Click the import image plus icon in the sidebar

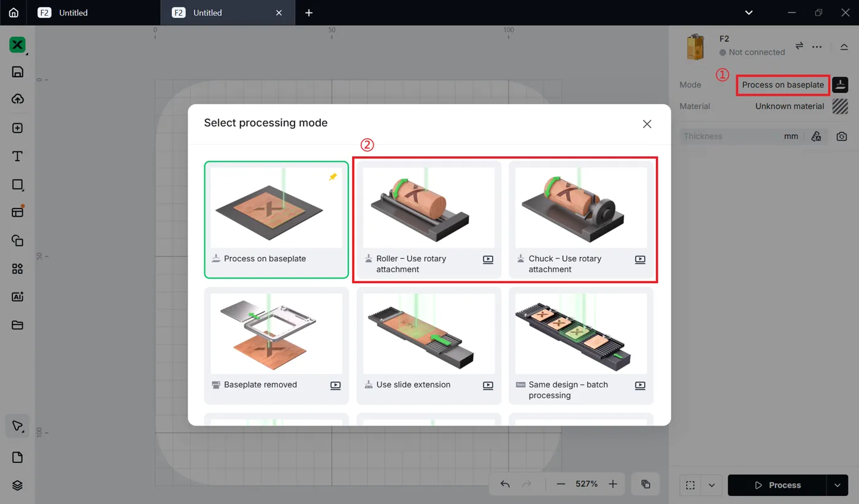[17, 128]
